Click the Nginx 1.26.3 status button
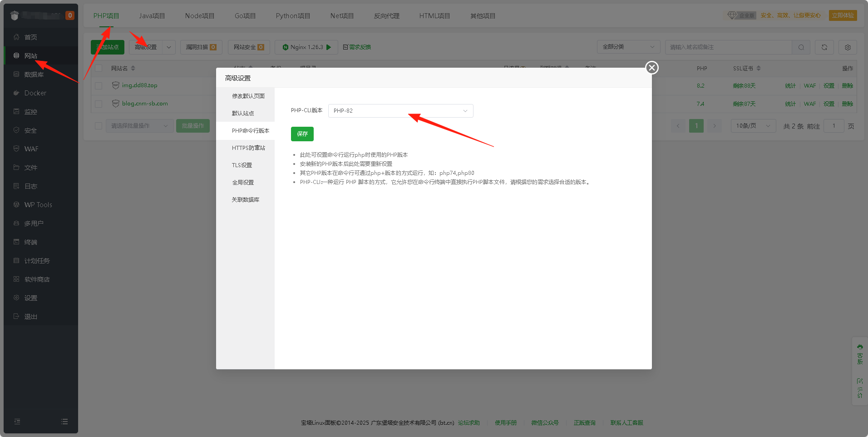Screen dimensions: 868x437 [x=306, y=47]
